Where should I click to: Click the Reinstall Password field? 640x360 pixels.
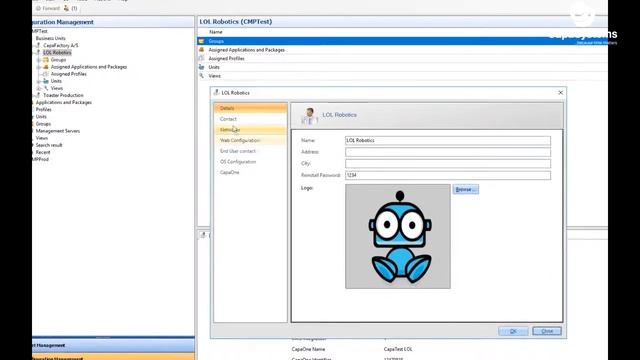[x=448, y=175]
